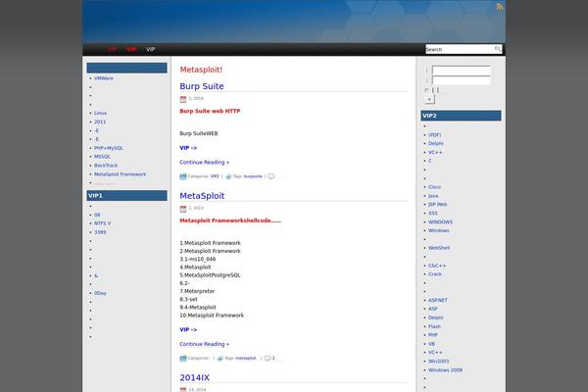Open the 08 link under VIP1
The width and height of the screenshot is (588, 392).
(97, 215)
